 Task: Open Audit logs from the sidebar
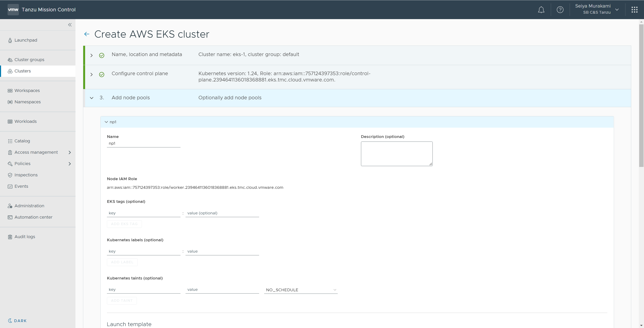click(25, 237)
